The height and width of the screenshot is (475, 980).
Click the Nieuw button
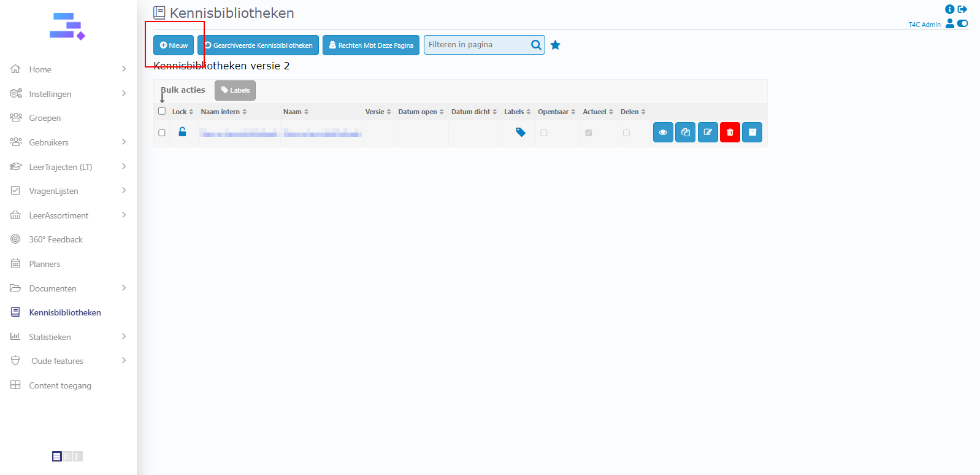(174, 45)
